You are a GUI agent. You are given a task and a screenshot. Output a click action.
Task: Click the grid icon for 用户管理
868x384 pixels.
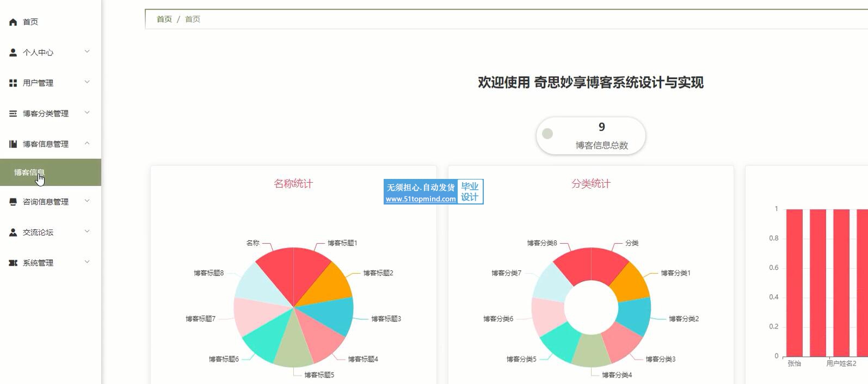click(x=13, y=83)
